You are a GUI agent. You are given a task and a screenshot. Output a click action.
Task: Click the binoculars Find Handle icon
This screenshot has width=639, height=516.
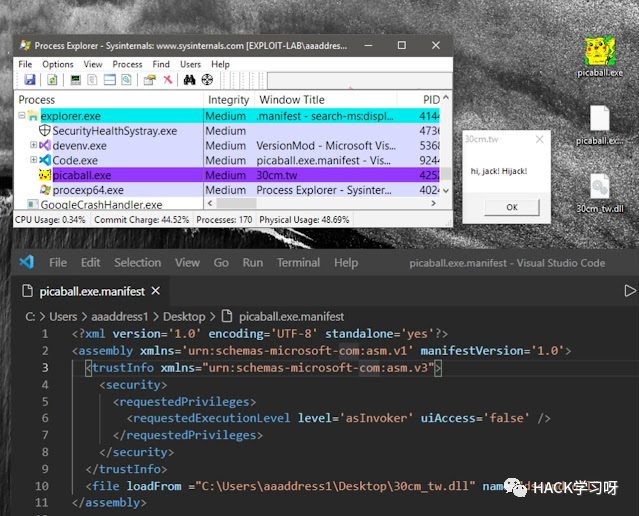189,79
